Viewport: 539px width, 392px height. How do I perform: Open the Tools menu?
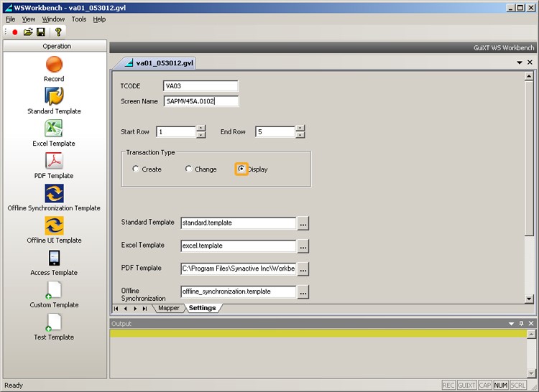(x=79, y=19)
